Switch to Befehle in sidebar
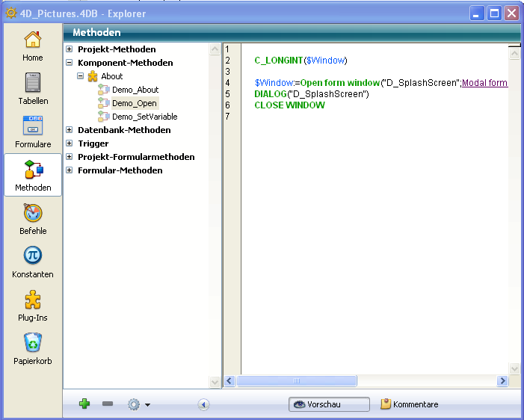The image size is (524, 420). click(x=32, y=218)
